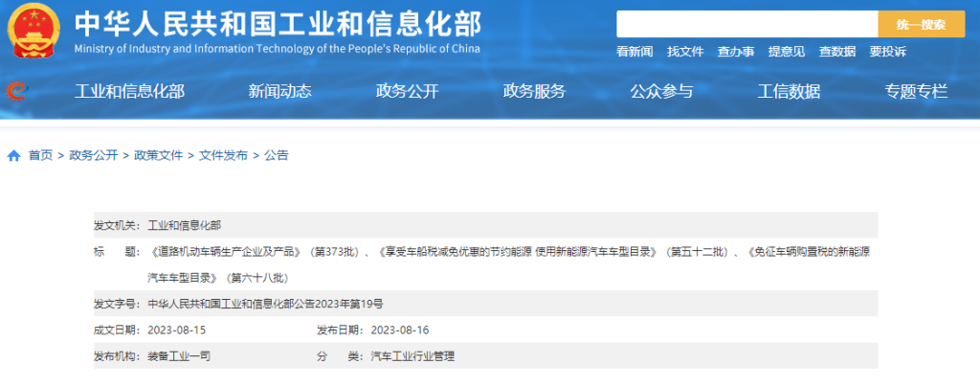Click the title line containing 第373批
The image size is (980, 387).
point(509,252)
